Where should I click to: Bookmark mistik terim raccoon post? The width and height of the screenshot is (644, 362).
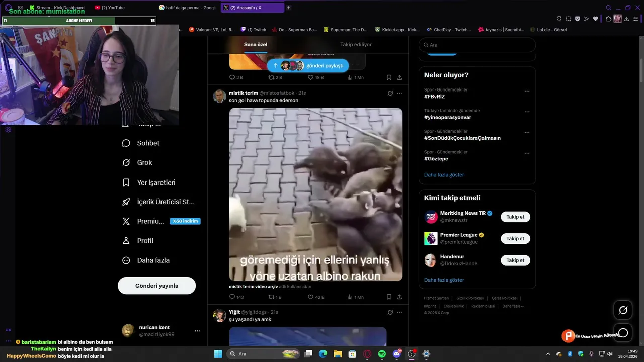point(389,297)
